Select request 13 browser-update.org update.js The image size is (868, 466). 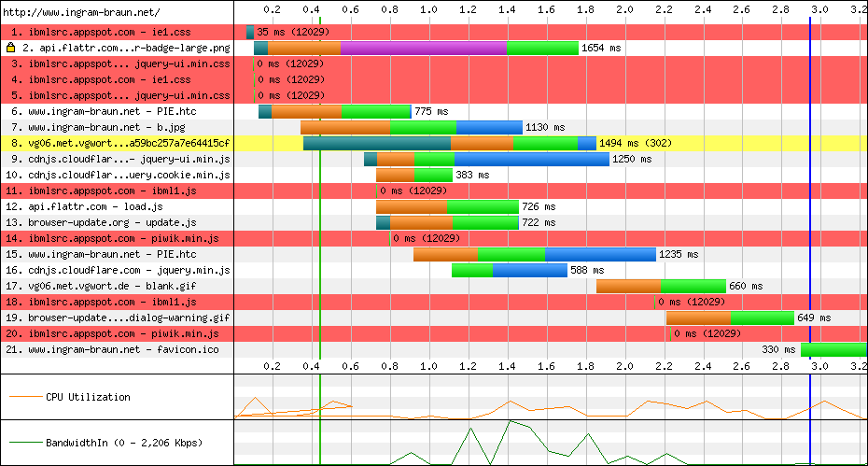117,222
